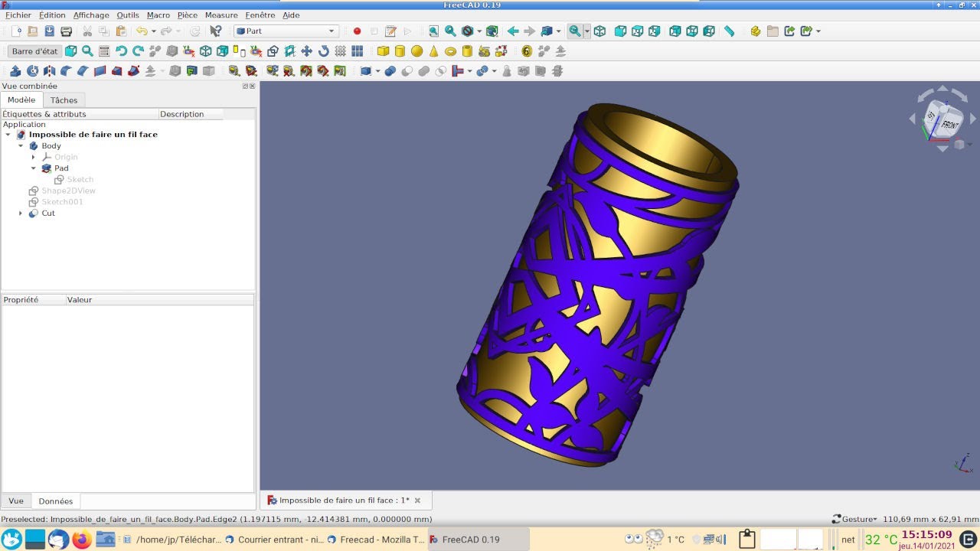Screen dimensions: 980x551
Task: Select the Draw style icon
Action: click(x=466, y=31)
